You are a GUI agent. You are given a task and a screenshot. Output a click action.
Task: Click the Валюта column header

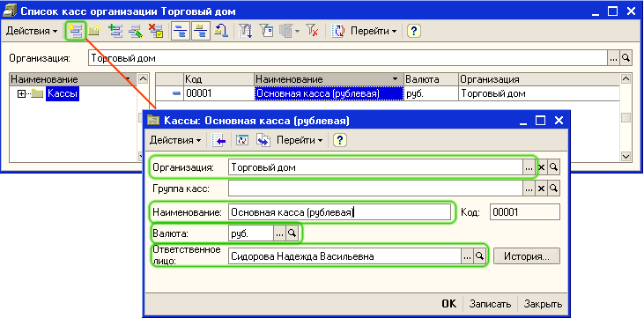(x=432, y=79)
